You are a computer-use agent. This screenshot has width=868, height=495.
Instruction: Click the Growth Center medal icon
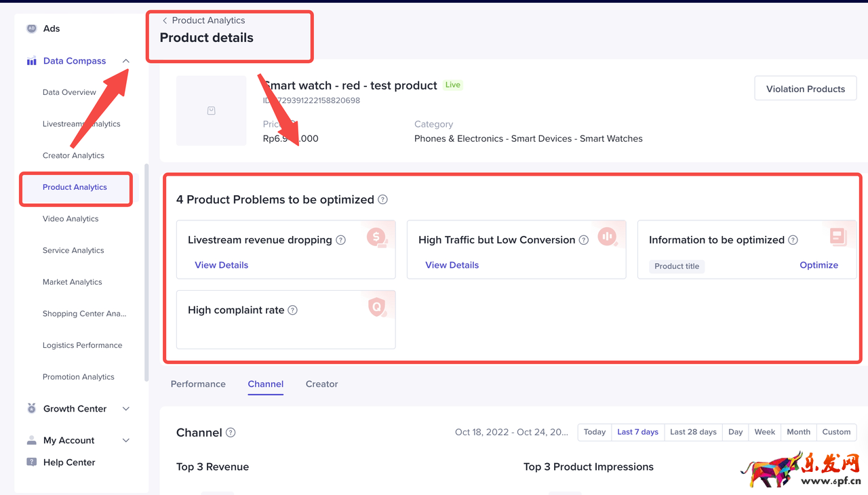tap(31, 408)
